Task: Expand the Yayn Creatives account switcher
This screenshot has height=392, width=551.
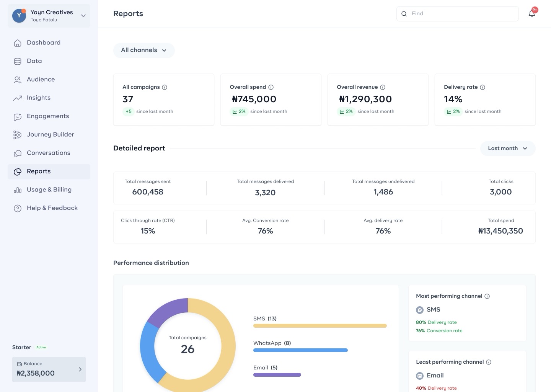Action: coord(83,16)
